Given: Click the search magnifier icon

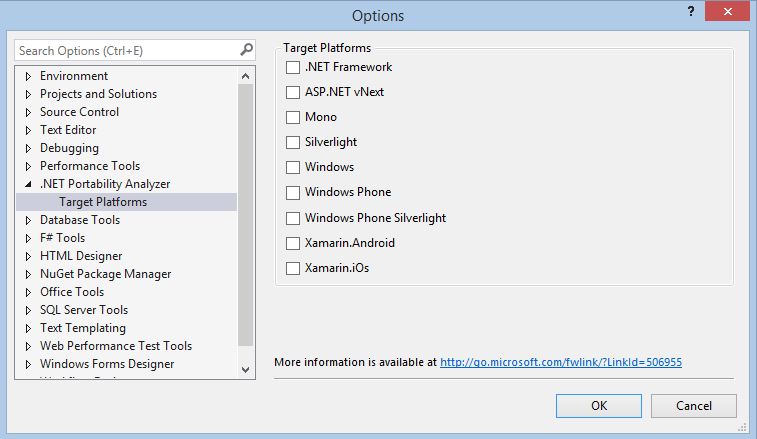Looking at the screenshot, I should [246, 50].
